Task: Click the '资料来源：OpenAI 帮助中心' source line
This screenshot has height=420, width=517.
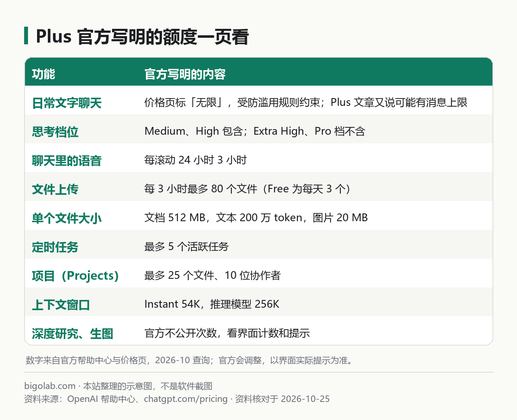Action: (177, 399)
